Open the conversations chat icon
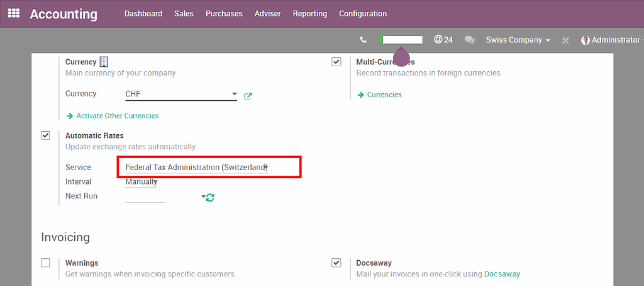This screenshot has height=286, width=644. [469, 40]
